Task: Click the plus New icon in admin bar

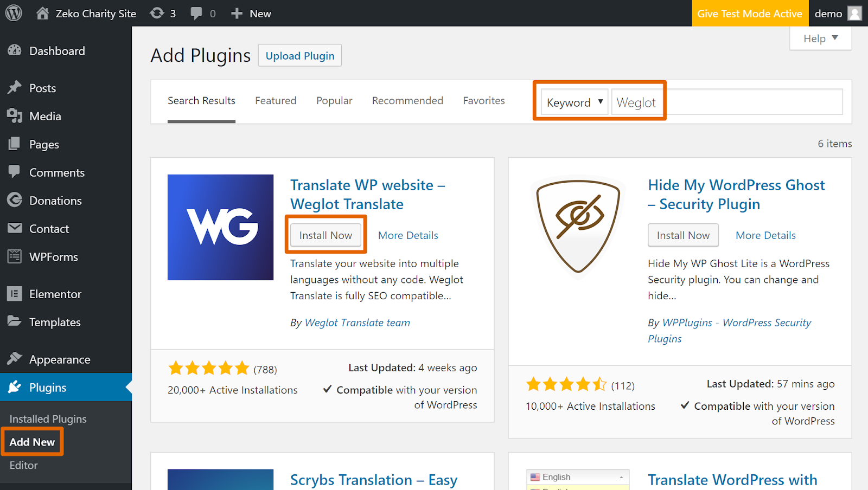Action: point(237,14)
